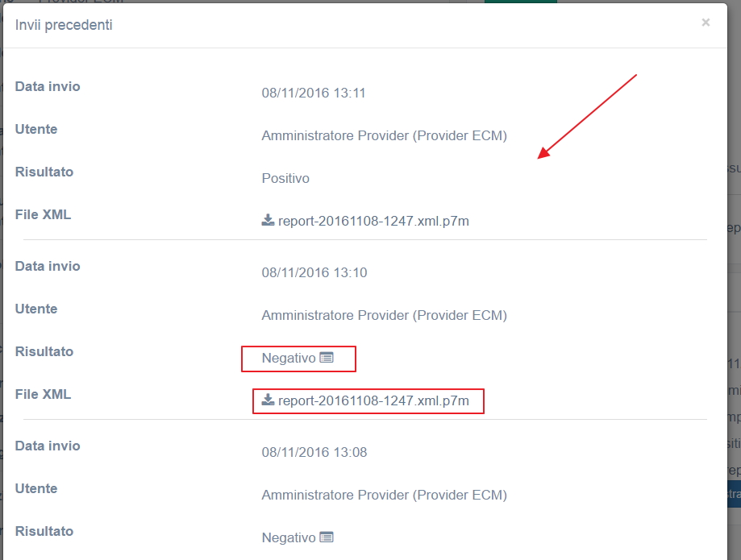This screenshot has width=741, height=560.
Task: Select the date 08/11/2016 13:11
Action: pyautogui.click(x=314, y=93)
